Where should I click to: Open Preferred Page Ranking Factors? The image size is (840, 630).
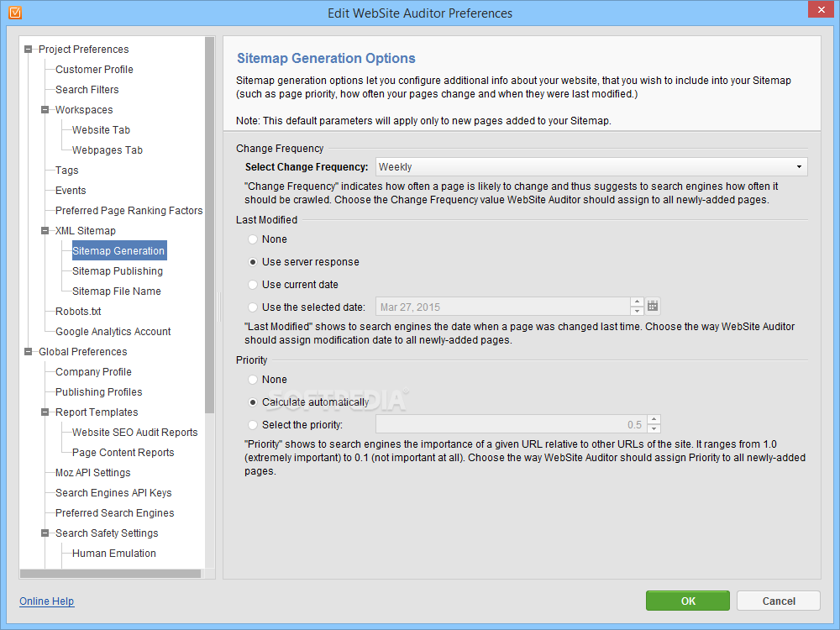tap(129, 211)
